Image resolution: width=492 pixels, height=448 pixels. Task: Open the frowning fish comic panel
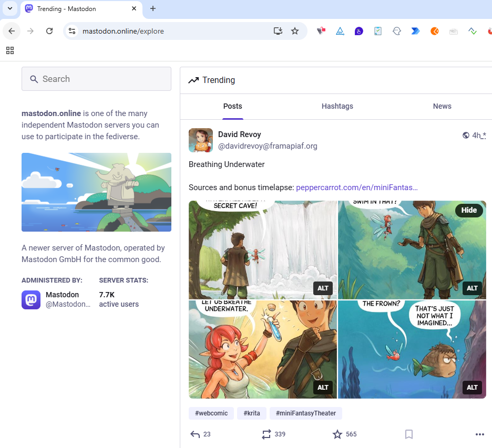pos(412,350)
